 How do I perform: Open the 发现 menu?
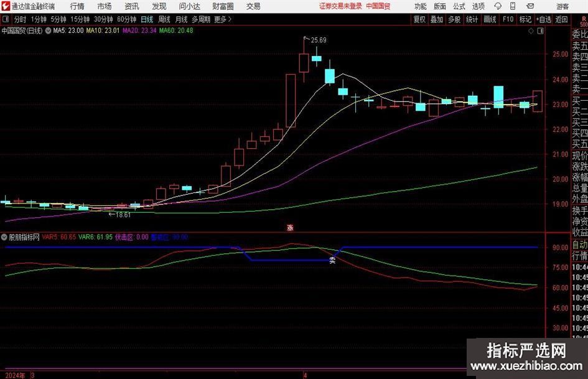click(x=159, y=6)
